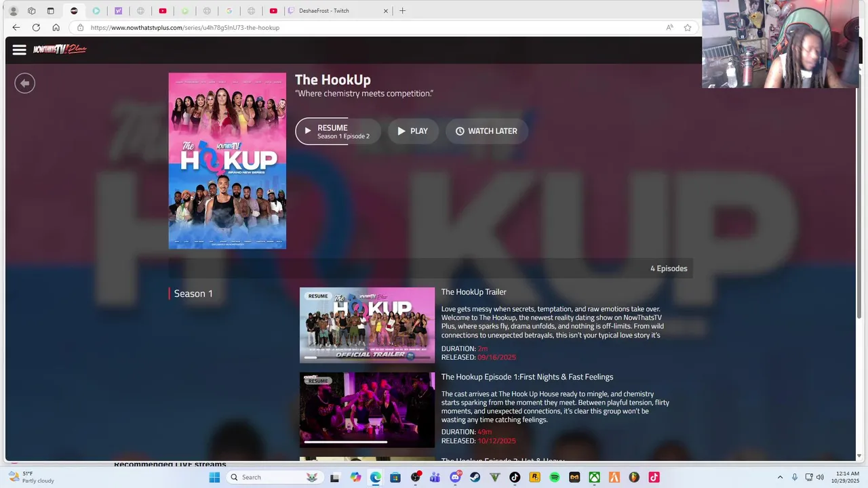868x488 pixels.
Task: Seek within Episode 1 progress bar
Action: [x=367, y=442]
